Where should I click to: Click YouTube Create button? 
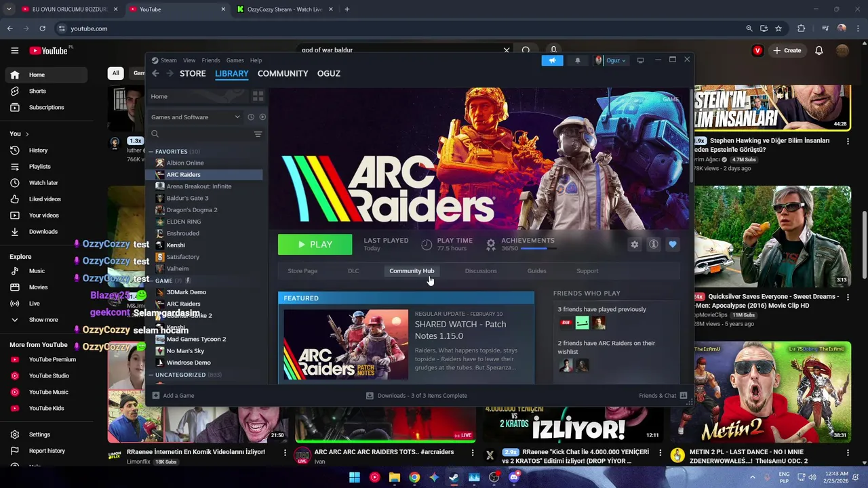pyautogui.click(x=787, y=50)
